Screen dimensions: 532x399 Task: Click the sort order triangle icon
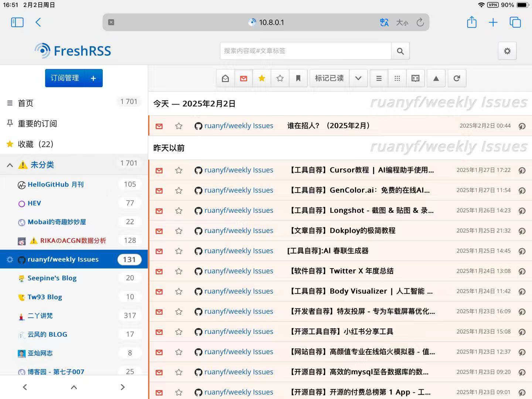(436, 78)
